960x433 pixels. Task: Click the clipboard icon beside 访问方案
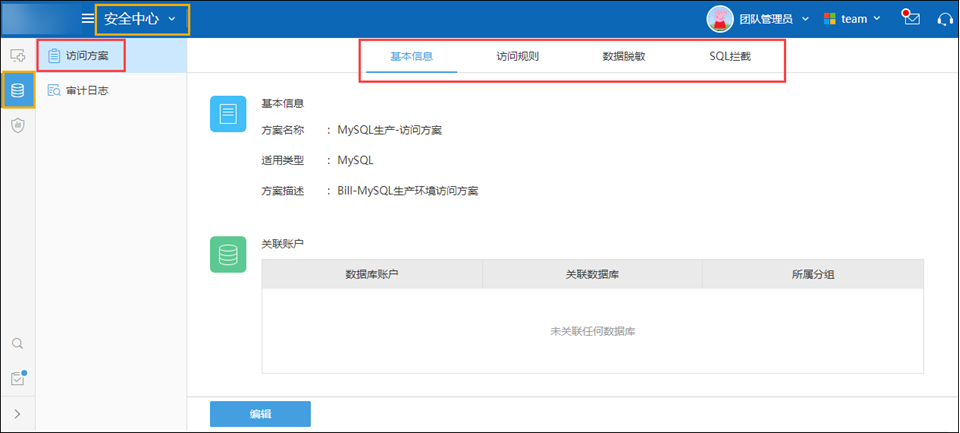[x=54, y=55]
